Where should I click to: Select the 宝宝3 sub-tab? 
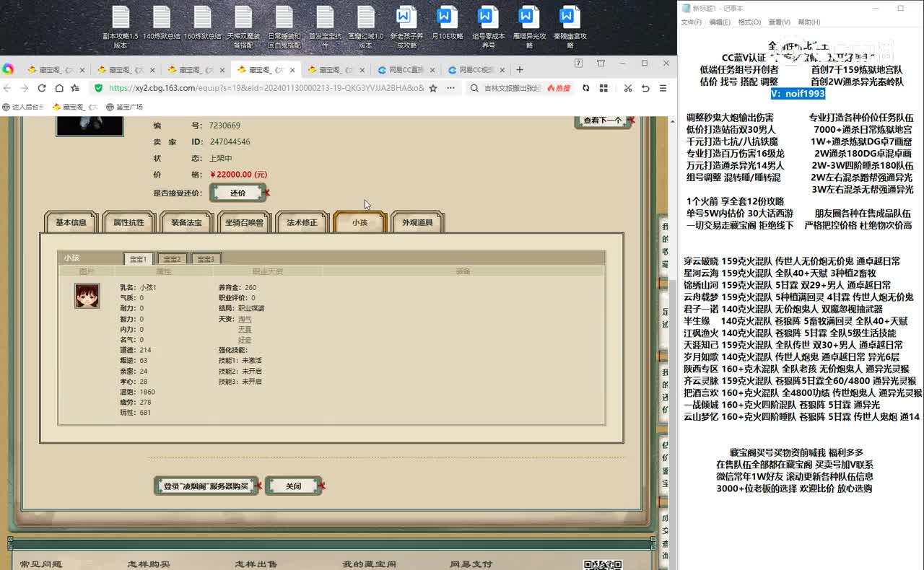[206, 259]
